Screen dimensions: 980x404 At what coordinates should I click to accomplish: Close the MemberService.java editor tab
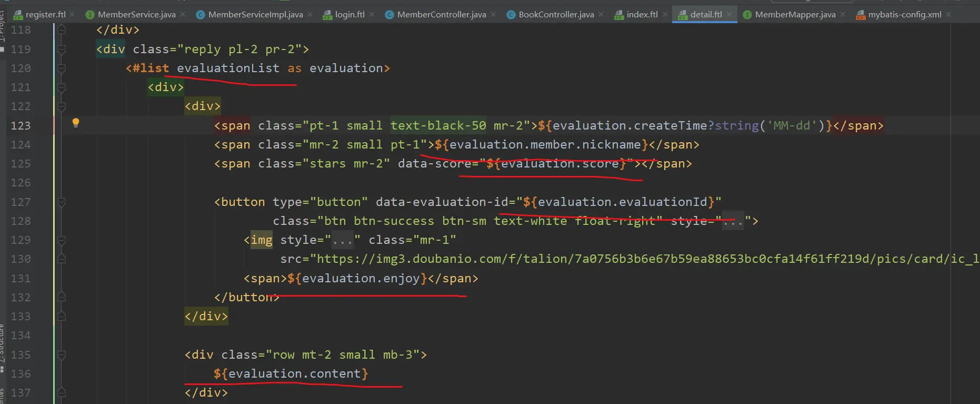pyautogui.click(x=183, y=14)
